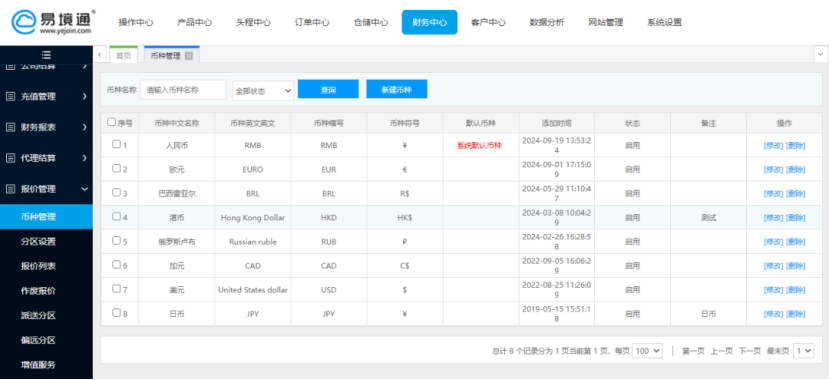Open the per-page 100 dropdown
This screenshot has height=380, width=830.
click(x=647, y=350)
